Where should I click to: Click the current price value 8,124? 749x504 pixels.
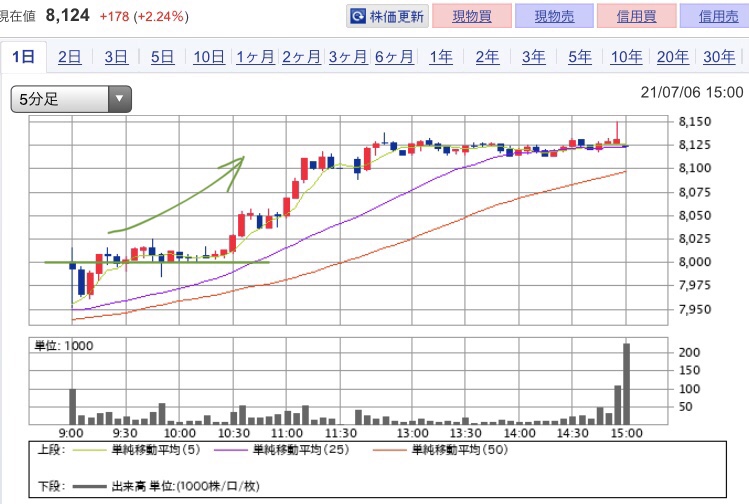(67, 15)
